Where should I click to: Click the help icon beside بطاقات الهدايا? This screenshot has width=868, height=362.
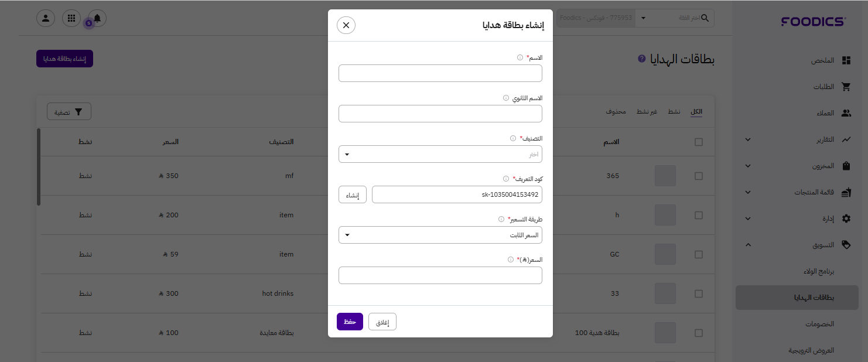pyautogui.click(x=641, y=59)
